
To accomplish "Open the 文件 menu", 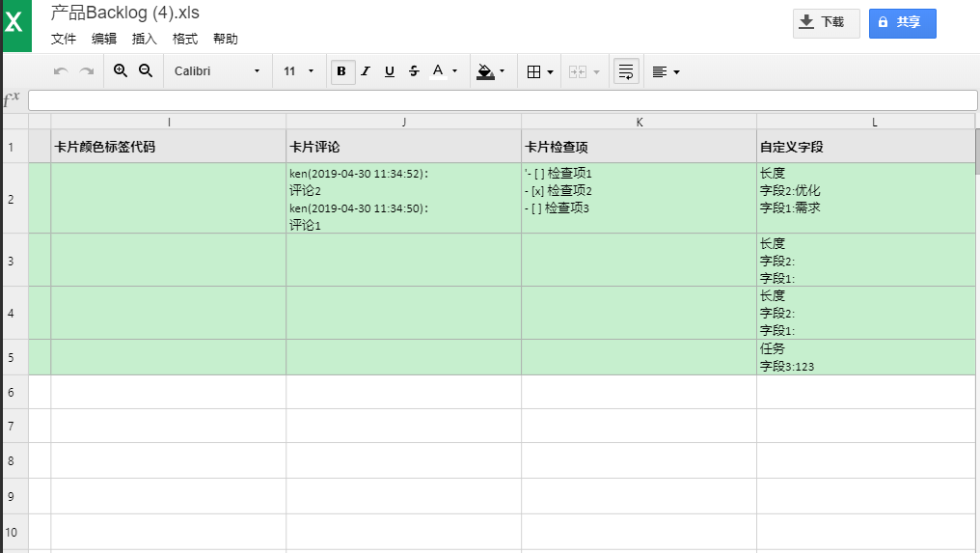I will (x=64, y=40).
